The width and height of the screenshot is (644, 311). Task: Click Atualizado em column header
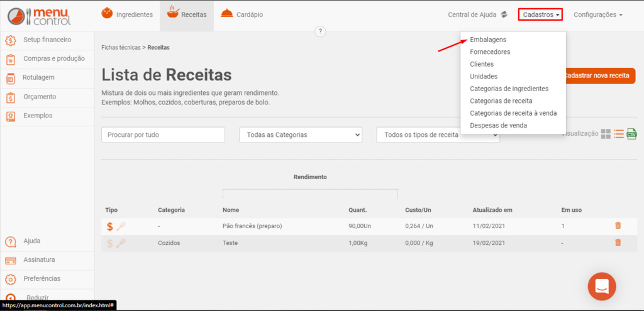(x=492, y=210)
